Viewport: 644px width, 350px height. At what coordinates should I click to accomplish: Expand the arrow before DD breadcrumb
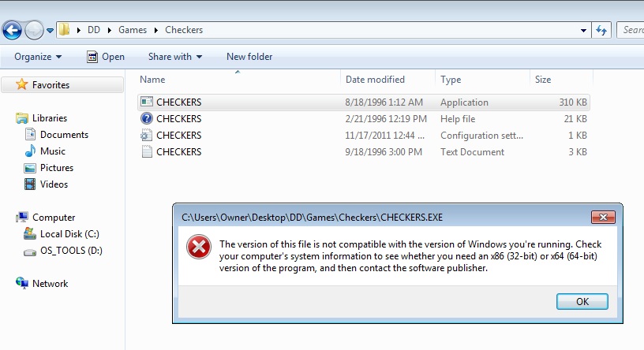[78, 31]
